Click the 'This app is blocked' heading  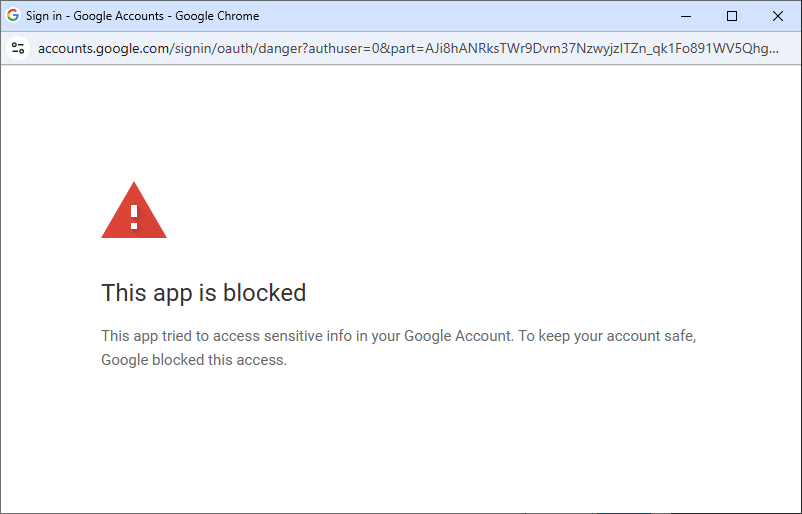click(203, 293)
